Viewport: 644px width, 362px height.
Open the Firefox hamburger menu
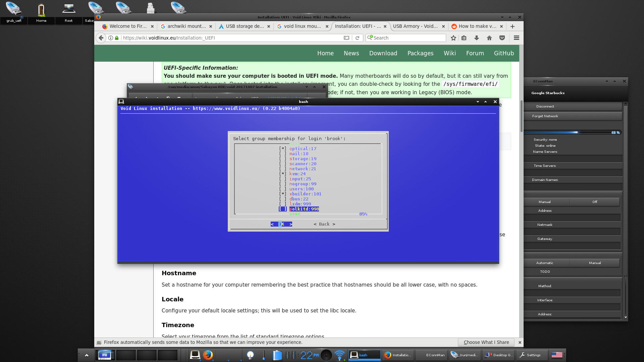coord(517,38)
